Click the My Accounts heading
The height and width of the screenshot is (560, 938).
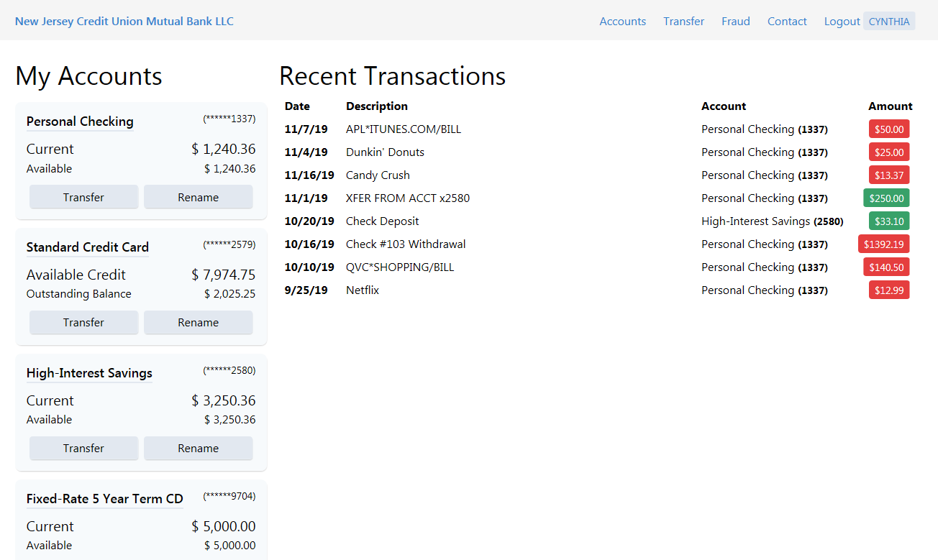88,76
